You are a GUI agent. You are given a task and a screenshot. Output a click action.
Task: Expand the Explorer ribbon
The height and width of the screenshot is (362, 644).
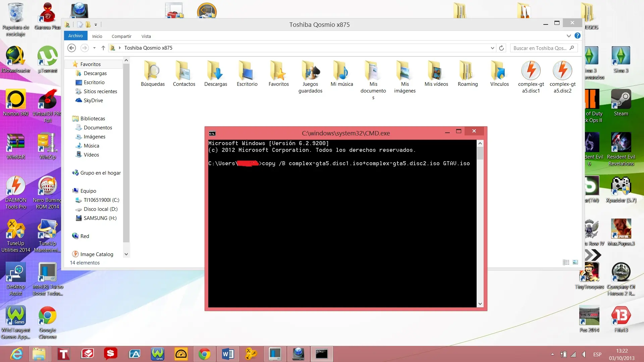point(569,36)
